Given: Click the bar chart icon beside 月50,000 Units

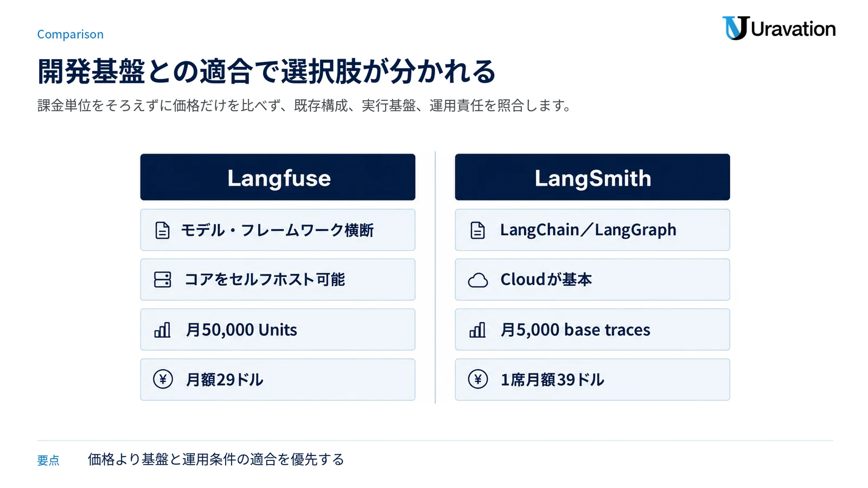Looking at the screenshot, I should click(x=162, y=330).
